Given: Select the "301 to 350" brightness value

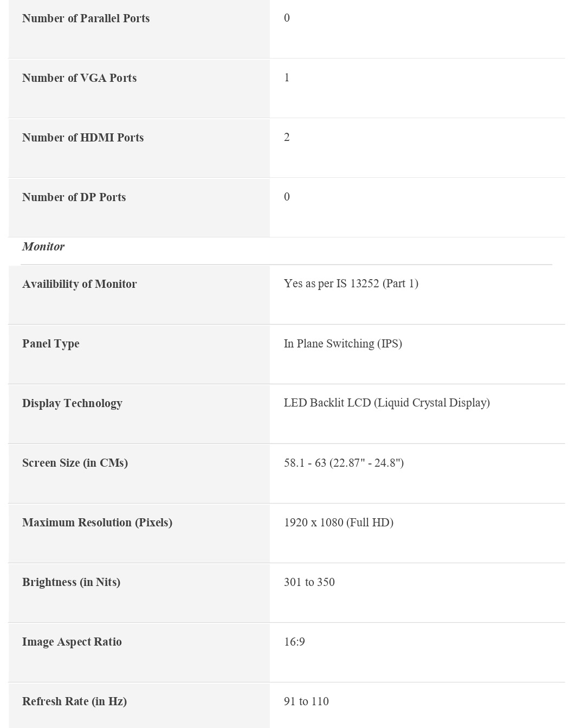Looking at the screenshot, I should pos(309,582).
